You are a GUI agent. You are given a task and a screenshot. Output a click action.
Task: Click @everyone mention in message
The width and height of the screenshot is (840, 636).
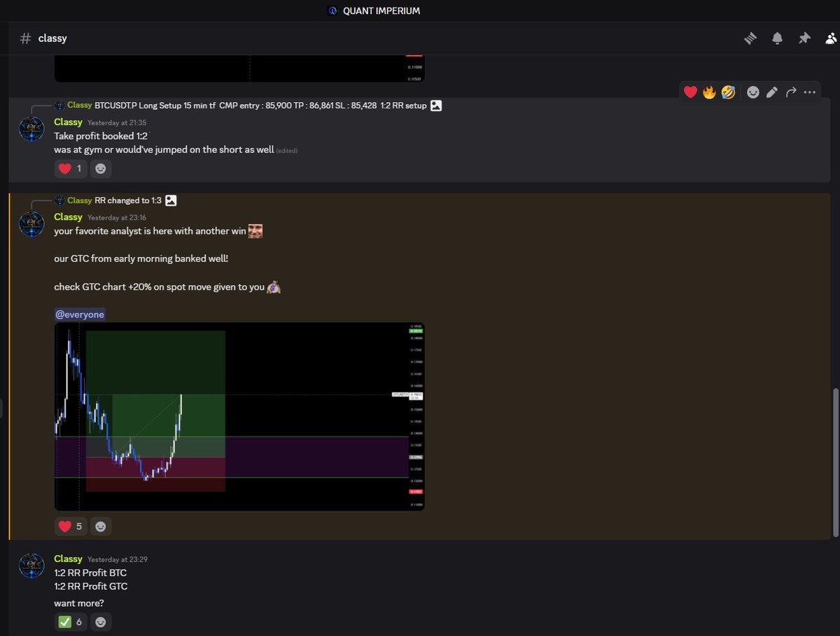pos(80,315)
